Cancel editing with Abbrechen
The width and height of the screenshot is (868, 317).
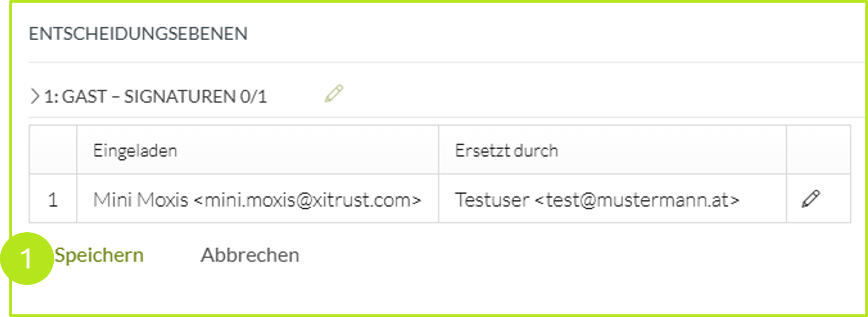250,256
